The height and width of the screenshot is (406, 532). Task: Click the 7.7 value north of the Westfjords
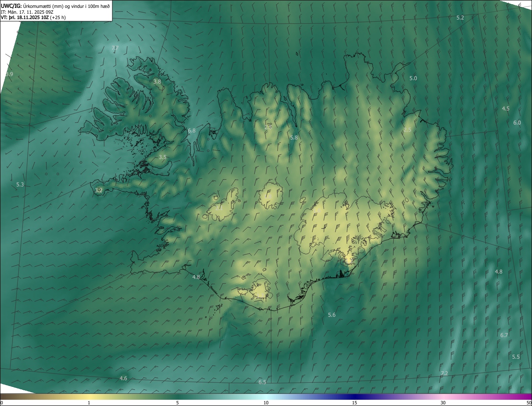pos(115,48)
